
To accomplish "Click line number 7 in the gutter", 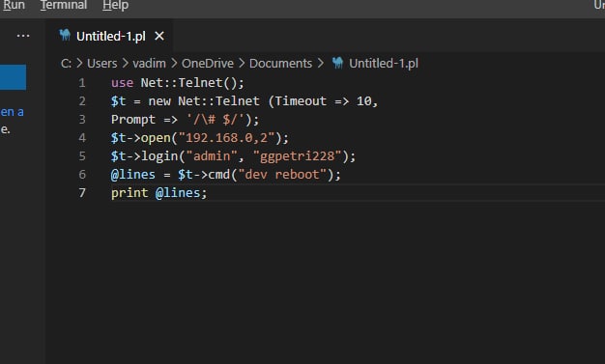I will [82, 193].
